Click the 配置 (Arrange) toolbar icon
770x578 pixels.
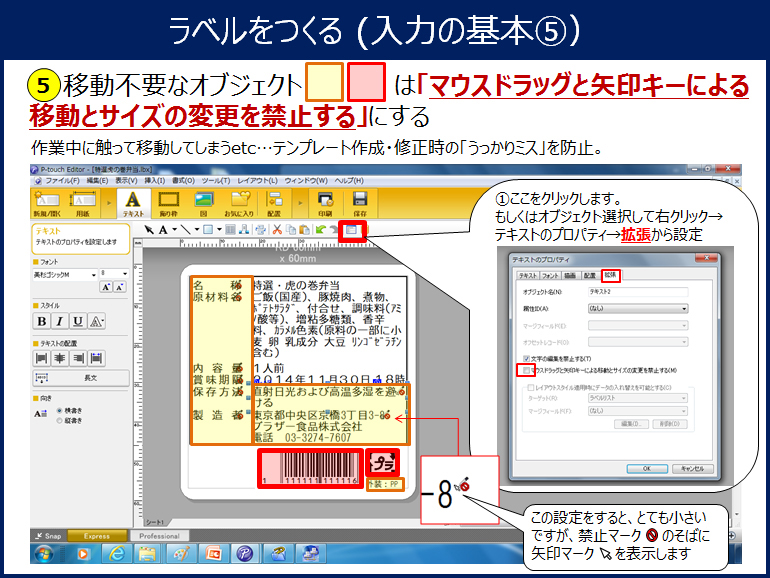click(x=274, y=203)
